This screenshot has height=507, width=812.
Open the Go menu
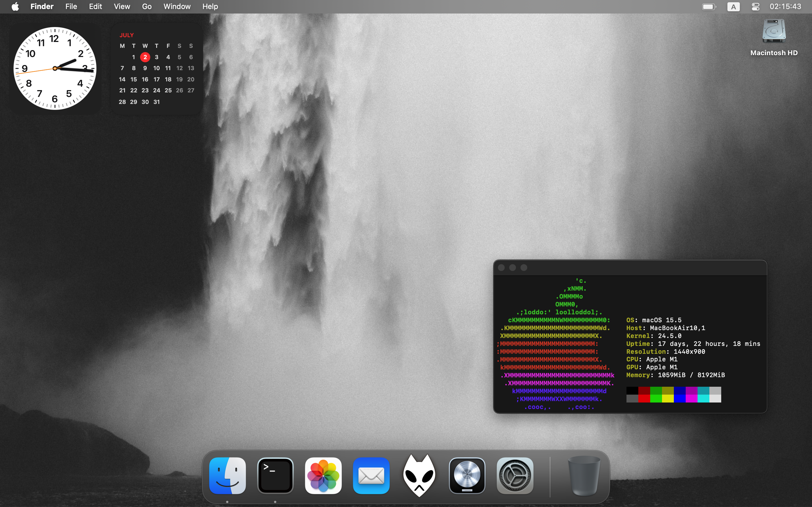(x=147, y=7)
